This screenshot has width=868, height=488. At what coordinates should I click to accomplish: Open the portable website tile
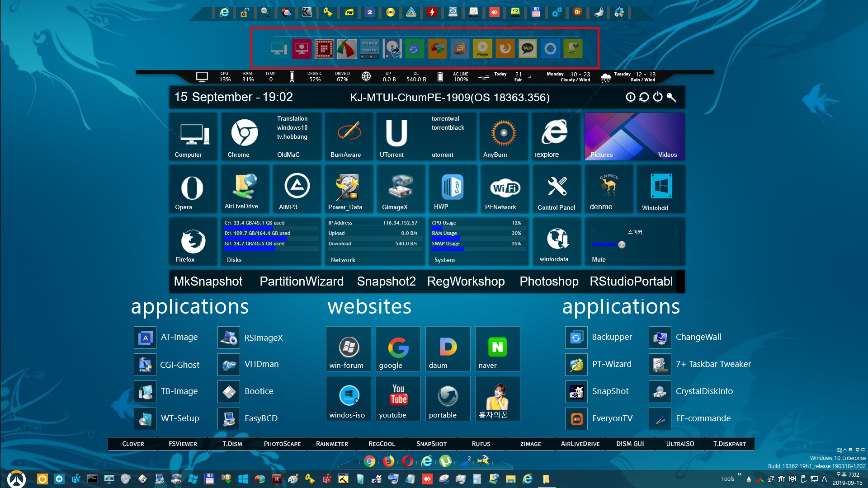(x=448, y=399)
